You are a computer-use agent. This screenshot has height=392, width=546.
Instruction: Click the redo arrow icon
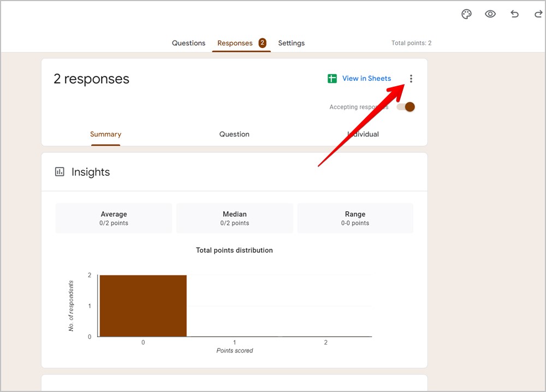538,14
